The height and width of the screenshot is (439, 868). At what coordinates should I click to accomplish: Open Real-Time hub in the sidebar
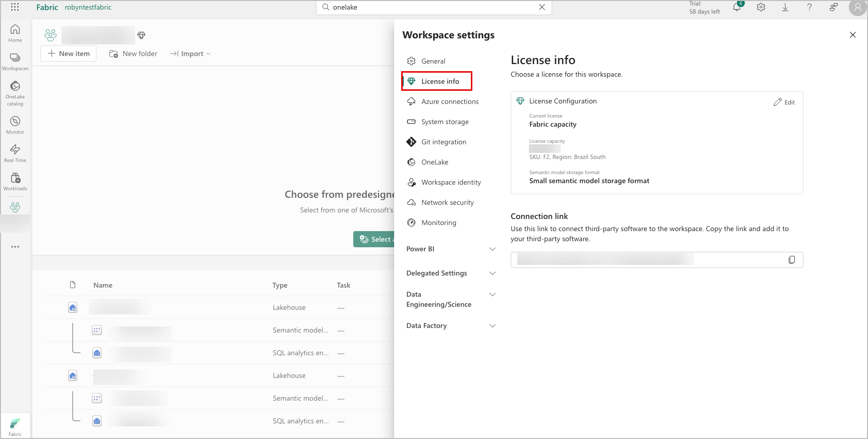(15, 153)
